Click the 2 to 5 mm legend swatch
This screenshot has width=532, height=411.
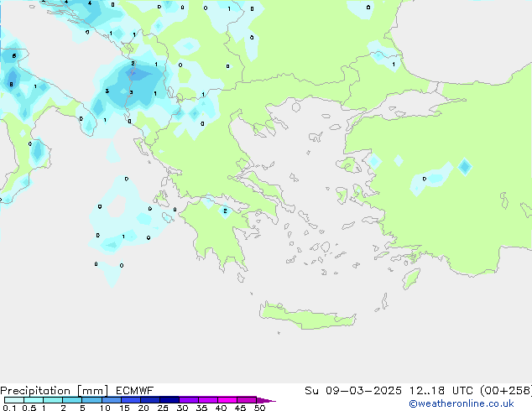tap(72, 400)
